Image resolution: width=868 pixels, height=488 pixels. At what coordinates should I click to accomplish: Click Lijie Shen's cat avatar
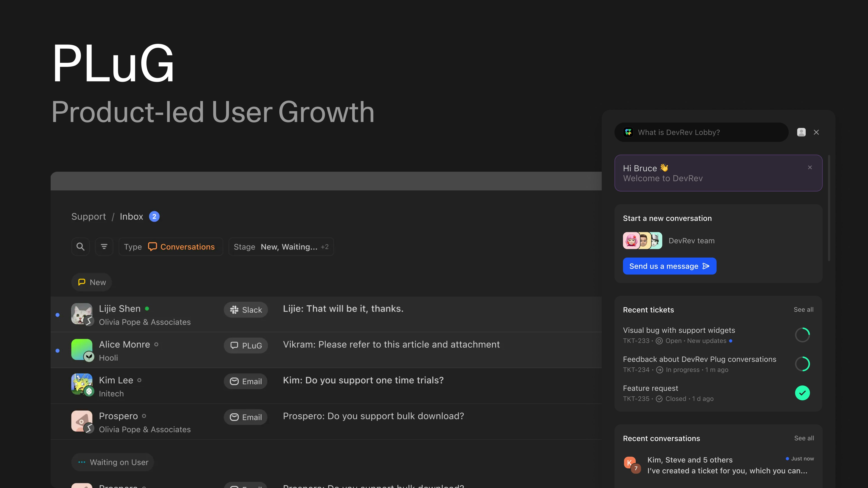point(82,314)
